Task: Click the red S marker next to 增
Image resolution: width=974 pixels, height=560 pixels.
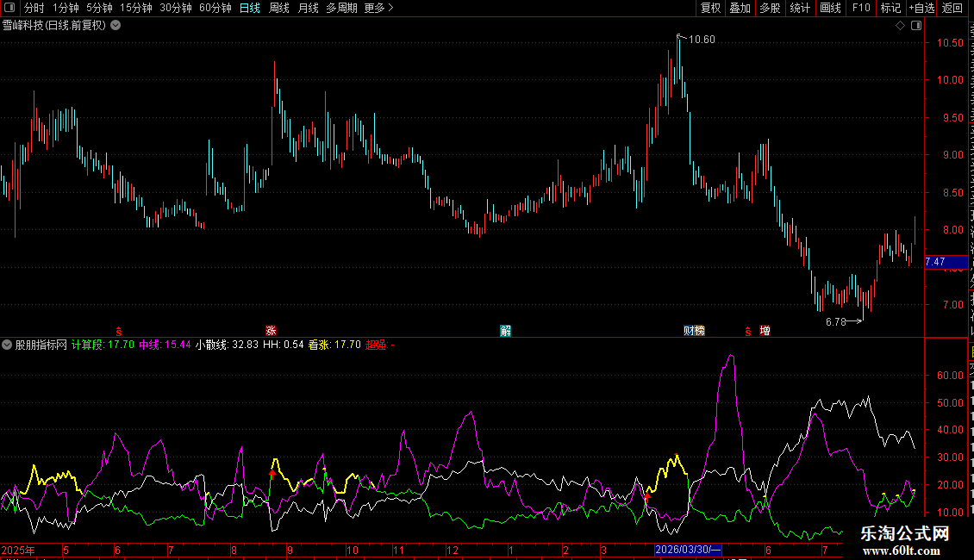Action: [748, 332]
